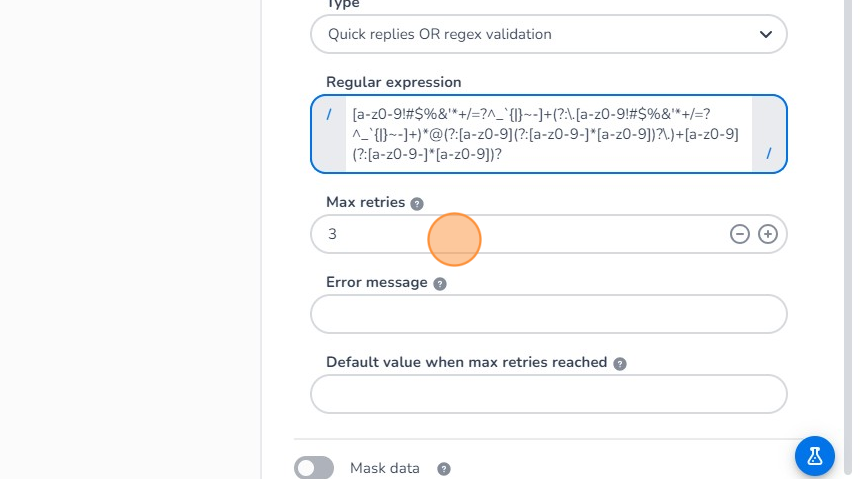Click the Max retries number field

pyautogui.click(x=520, y=234)
